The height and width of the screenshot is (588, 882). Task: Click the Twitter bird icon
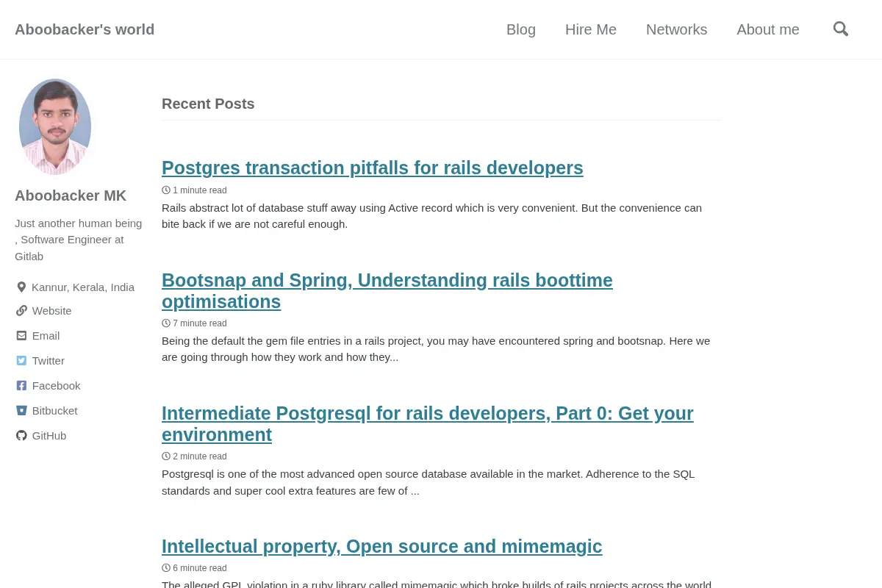click(21, 360)
